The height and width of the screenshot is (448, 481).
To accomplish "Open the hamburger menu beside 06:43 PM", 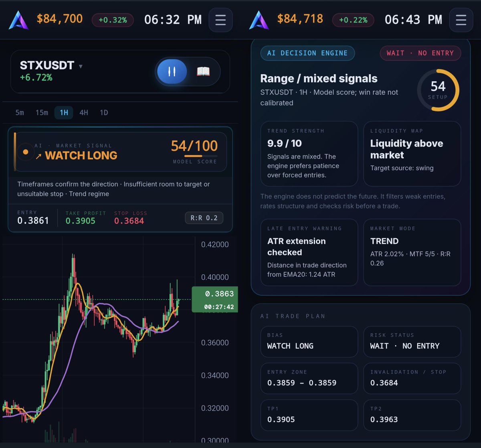I will click(461, 20).
